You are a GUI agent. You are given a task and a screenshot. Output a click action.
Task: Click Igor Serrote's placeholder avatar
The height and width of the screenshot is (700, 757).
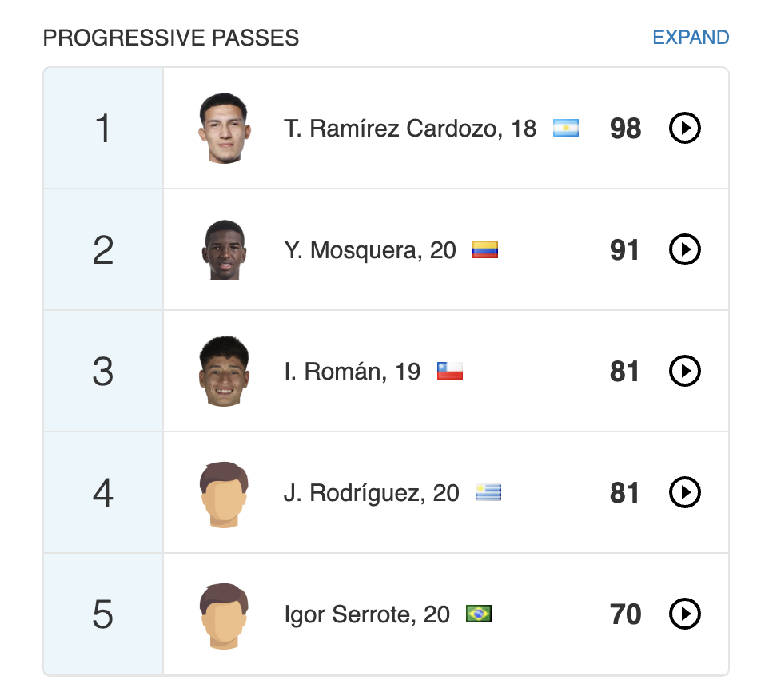[224, 614]
